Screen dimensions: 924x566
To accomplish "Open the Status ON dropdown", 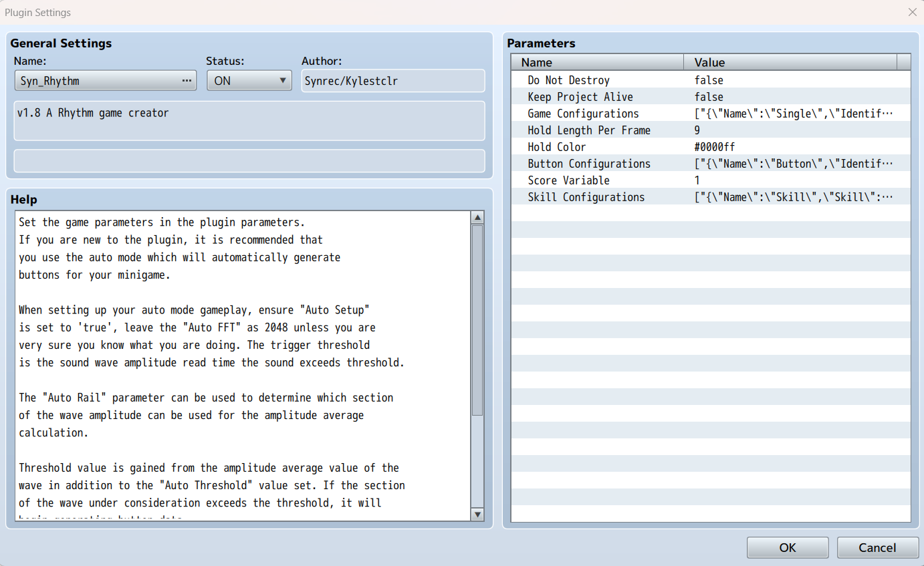I will click(249, 81).
